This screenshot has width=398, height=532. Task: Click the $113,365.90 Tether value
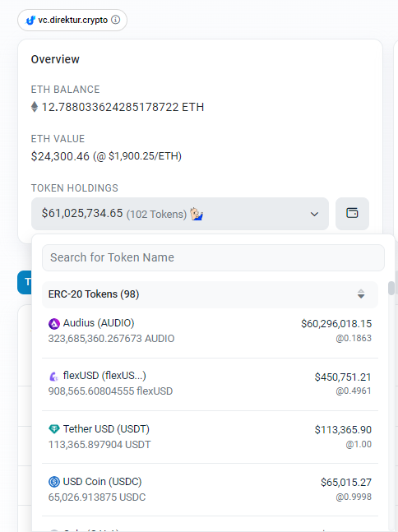coord(343,430)
